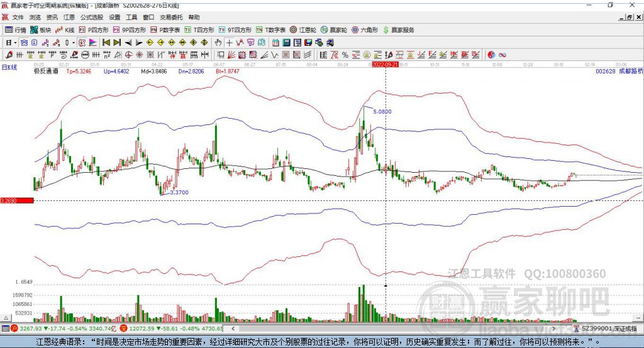The height and width of the screenshot is (348, 644).
Task: Click the 3.2690 red price label
Action: tap(17, 200)
